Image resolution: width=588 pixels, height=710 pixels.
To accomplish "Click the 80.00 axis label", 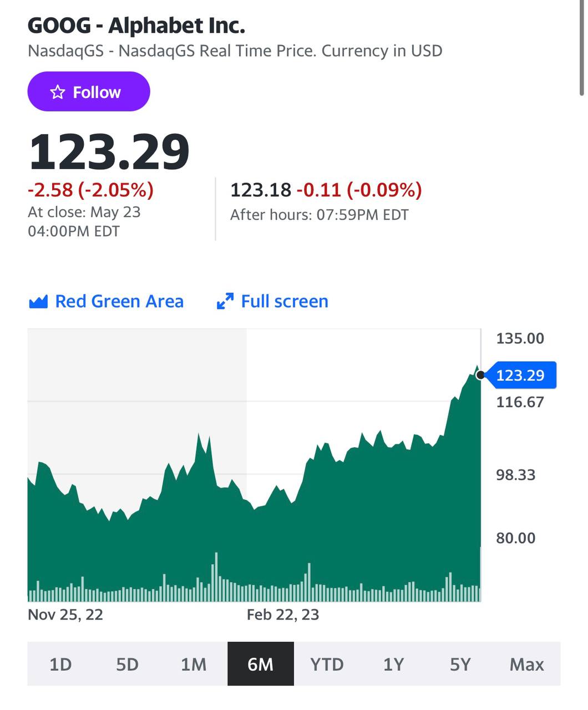I will 516,538.
